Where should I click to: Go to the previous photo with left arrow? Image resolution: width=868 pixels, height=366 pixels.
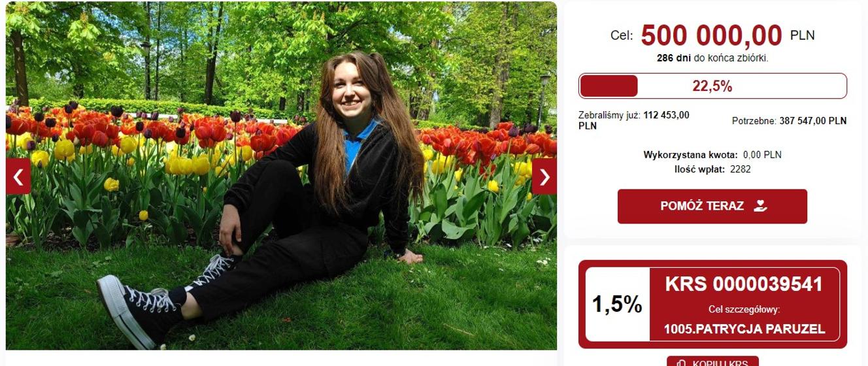click(18, 176)
